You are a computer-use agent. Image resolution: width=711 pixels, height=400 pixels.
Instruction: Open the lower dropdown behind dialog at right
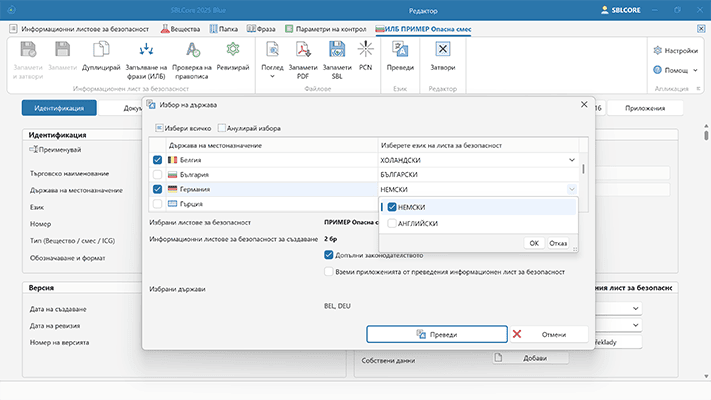click(636, 325)
